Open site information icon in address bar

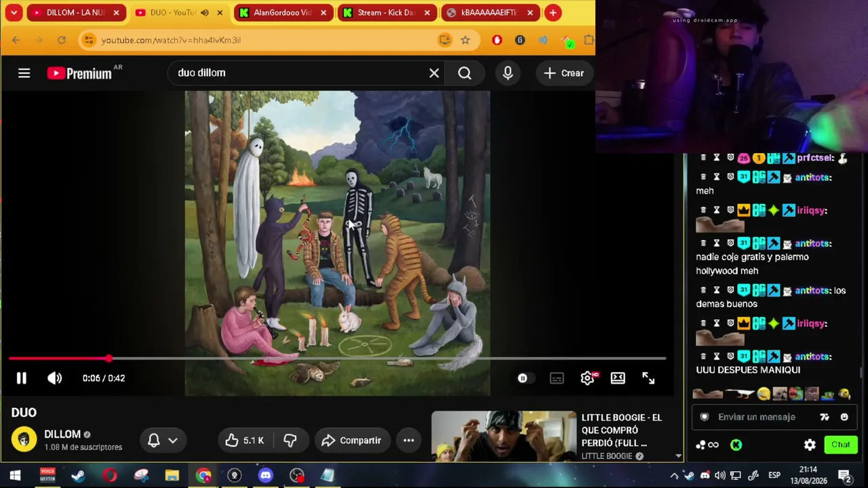click(x=88, y=40)
